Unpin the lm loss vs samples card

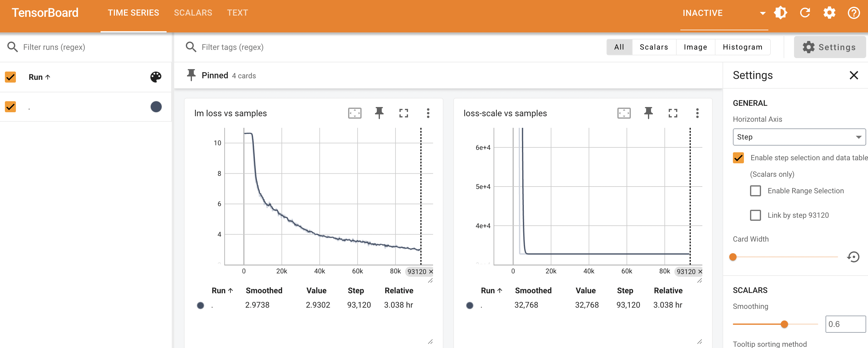pyautogui.click(x=379, y=113)
